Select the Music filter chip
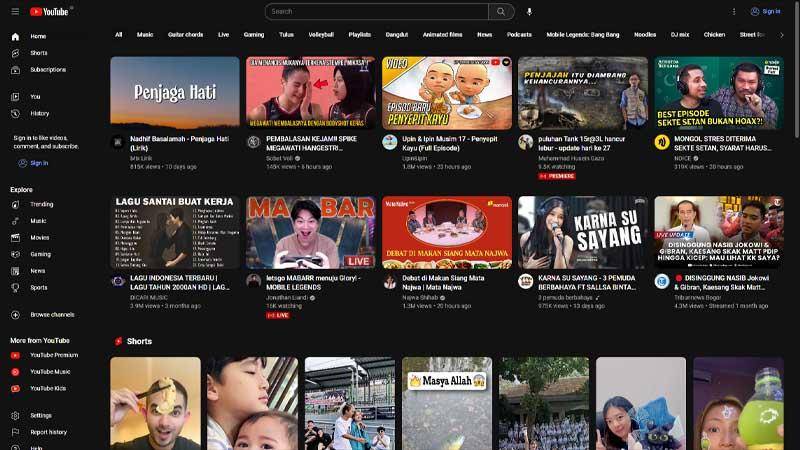 click(x=145, y=35)
